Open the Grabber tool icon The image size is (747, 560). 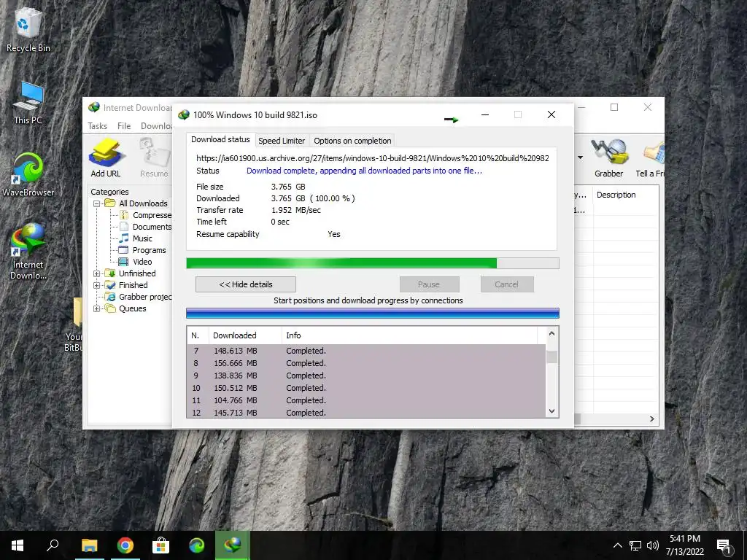609,157
